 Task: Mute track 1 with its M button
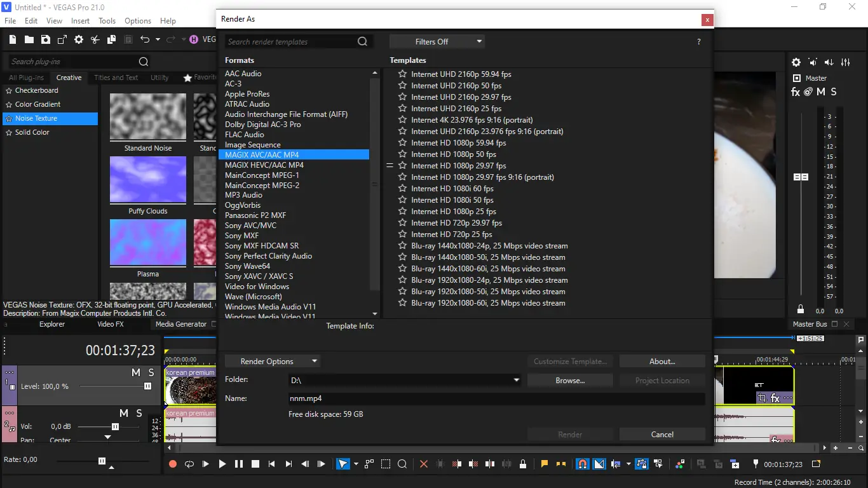click(135, 372)
